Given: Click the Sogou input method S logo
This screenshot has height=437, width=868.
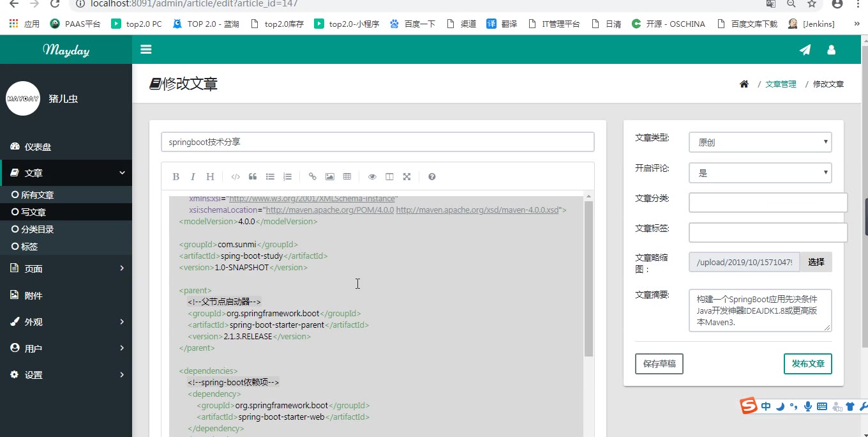Looking at the screenshot, I should [749, 406].
